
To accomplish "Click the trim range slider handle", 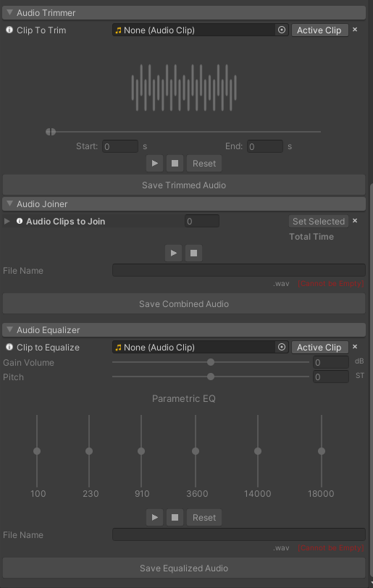I will click(x=51, y=132).
